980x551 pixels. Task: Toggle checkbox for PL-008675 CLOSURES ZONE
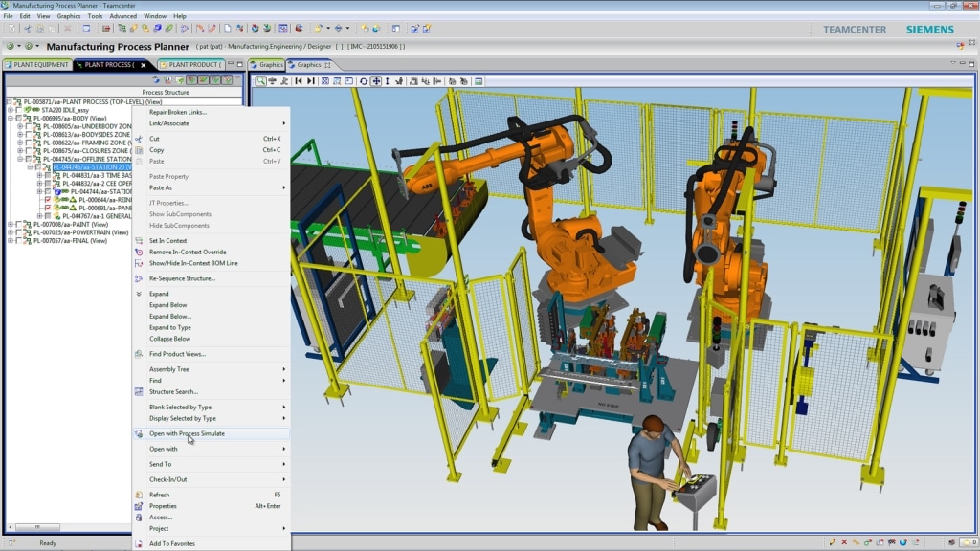[28, 150]
